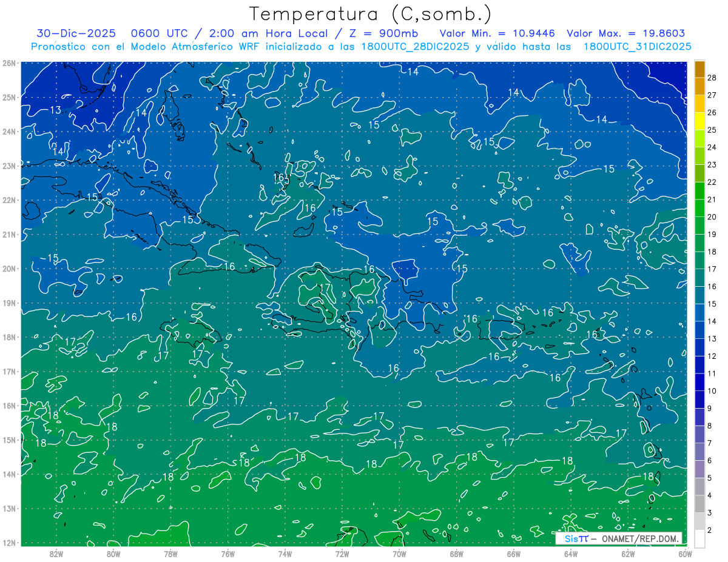Click longitude axis label "68W"

457,554
